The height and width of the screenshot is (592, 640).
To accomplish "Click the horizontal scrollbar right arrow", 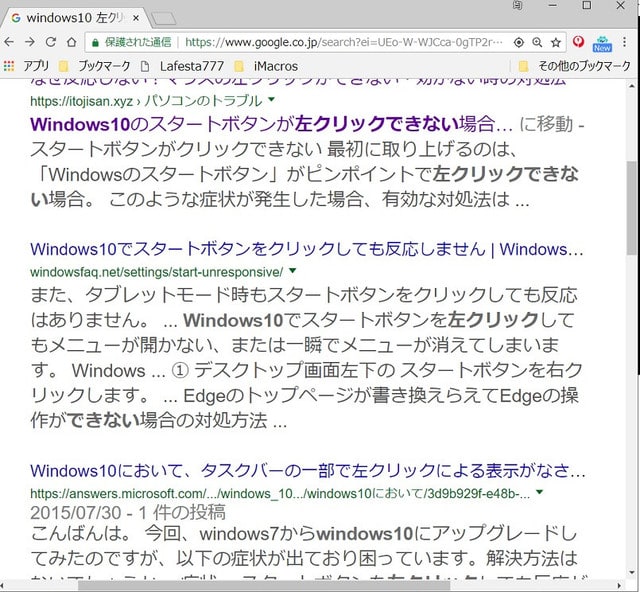I will 619,585.
